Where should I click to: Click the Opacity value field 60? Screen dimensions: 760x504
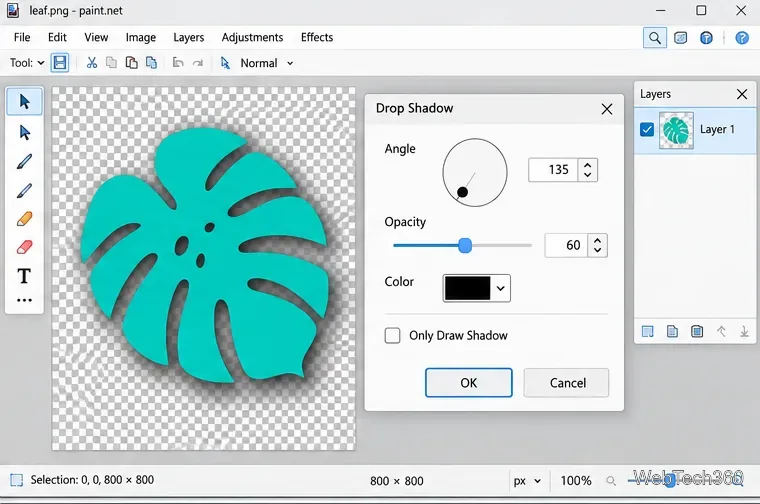(x=566, y=245)
